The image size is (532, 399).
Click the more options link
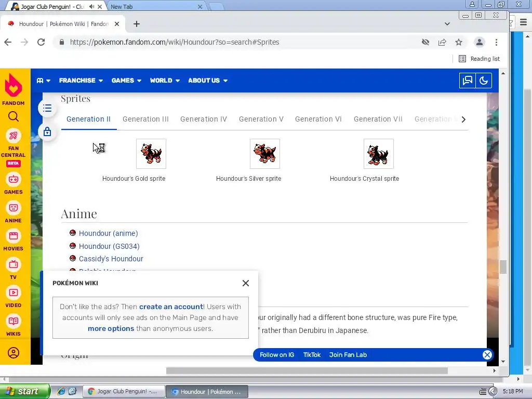coord(111,328)
